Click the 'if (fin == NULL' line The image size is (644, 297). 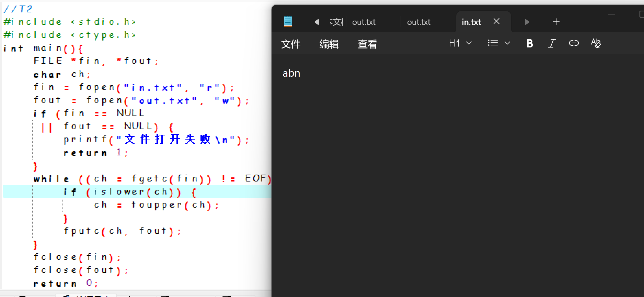click(x=89, y=113)
